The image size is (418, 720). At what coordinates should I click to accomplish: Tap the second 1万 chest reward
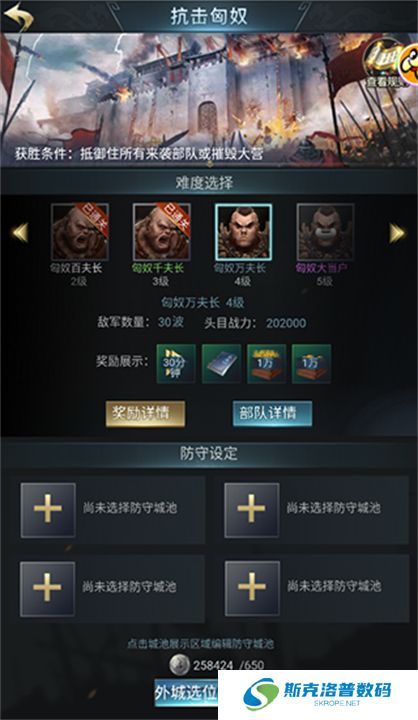pyautogui.click(x=311, y=364)
